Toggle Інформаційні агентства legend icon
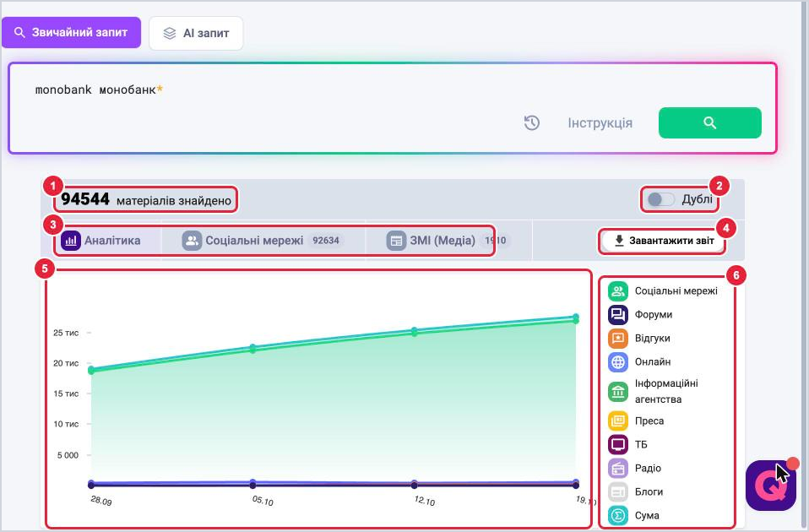 click(x=617, y=392)
